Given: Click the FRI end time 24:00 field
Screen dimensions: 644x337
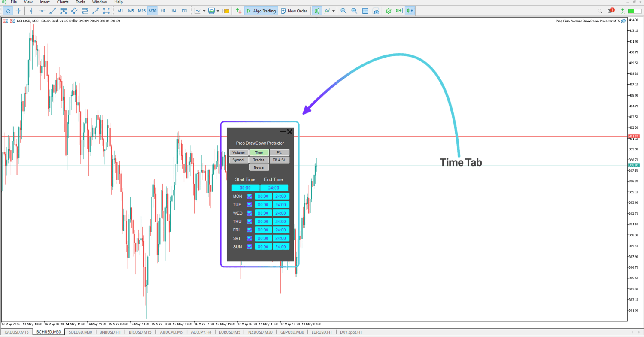Looking at the screenshot, I should pos(281,230).
